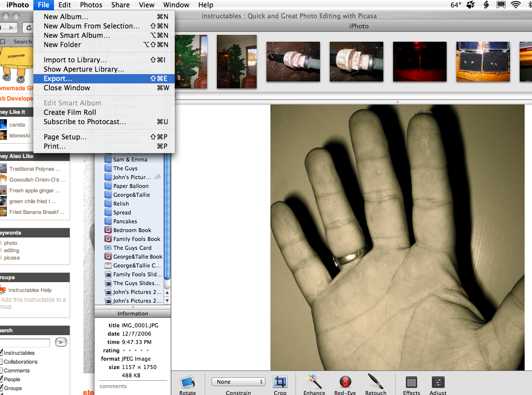This screenshot has width=532, height=395.
Task: Choose the Retouch brush tool
Action: [x=375, y=381]
